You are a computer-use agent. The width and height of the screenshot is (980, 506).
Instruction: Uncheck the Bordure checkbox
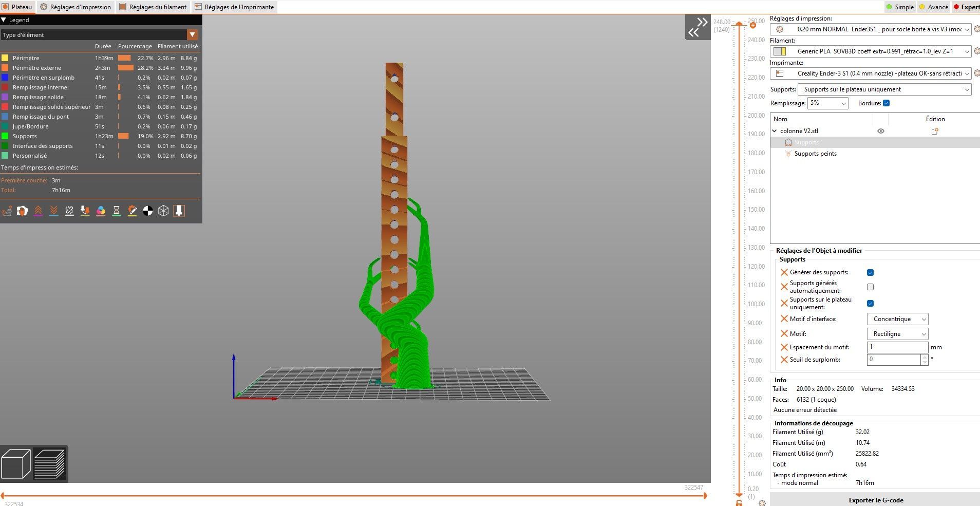[x=886, y=103]
